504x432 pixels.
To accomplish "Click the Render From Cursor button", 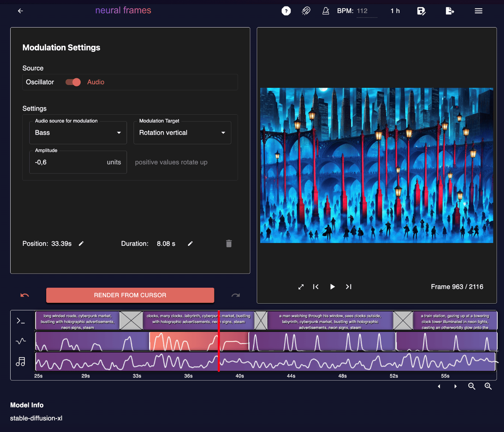I will coord(130,295).
